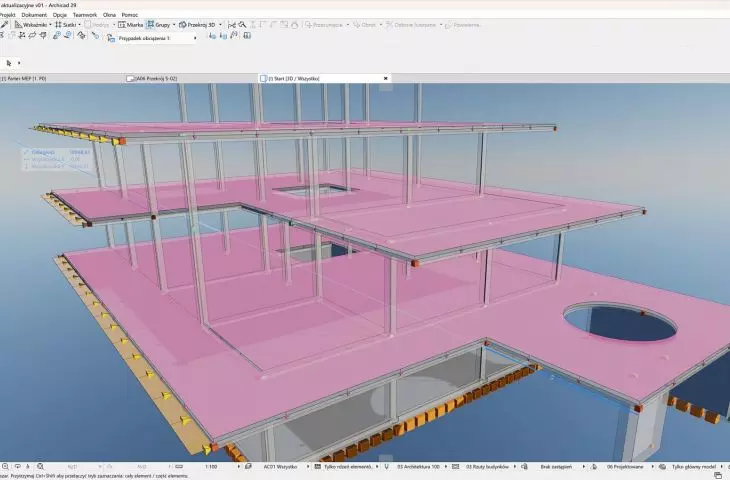
Task: Click the trim scissors icon
Action: pos(231,25)
